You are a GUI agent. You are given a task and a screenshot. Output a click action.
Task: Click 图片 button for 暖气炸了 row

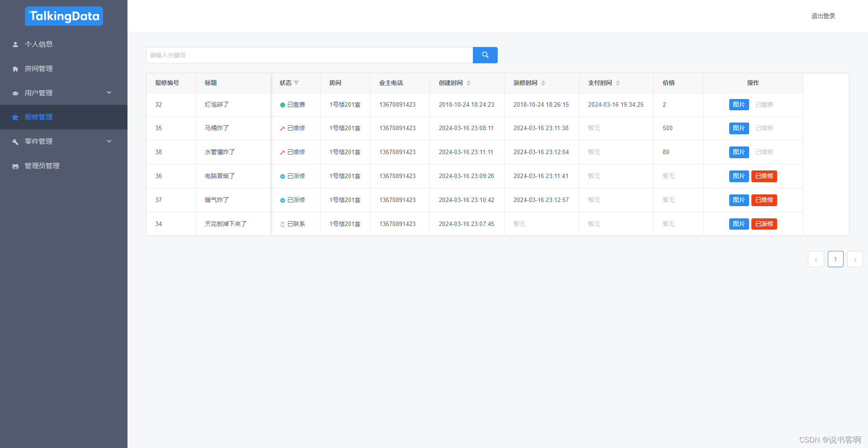click(739, 200)
